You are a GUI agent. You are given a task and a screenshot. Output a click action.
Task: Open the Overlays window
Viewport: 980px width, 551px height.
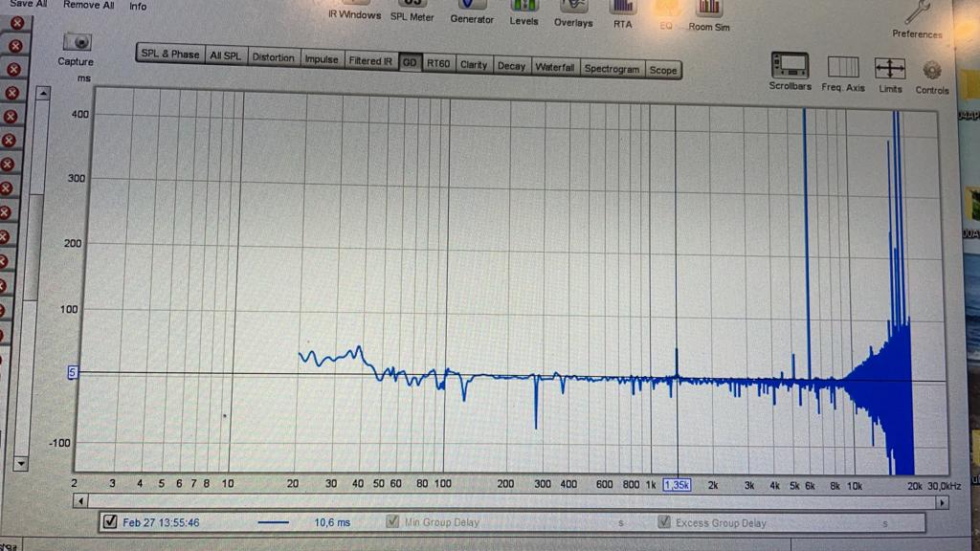point(573,10)
